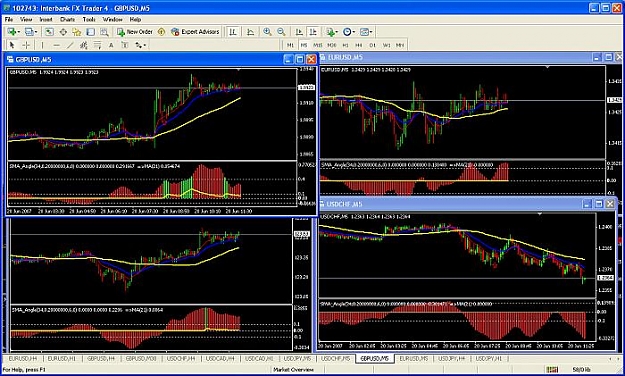Open the File menu

[x=9, y=19]
